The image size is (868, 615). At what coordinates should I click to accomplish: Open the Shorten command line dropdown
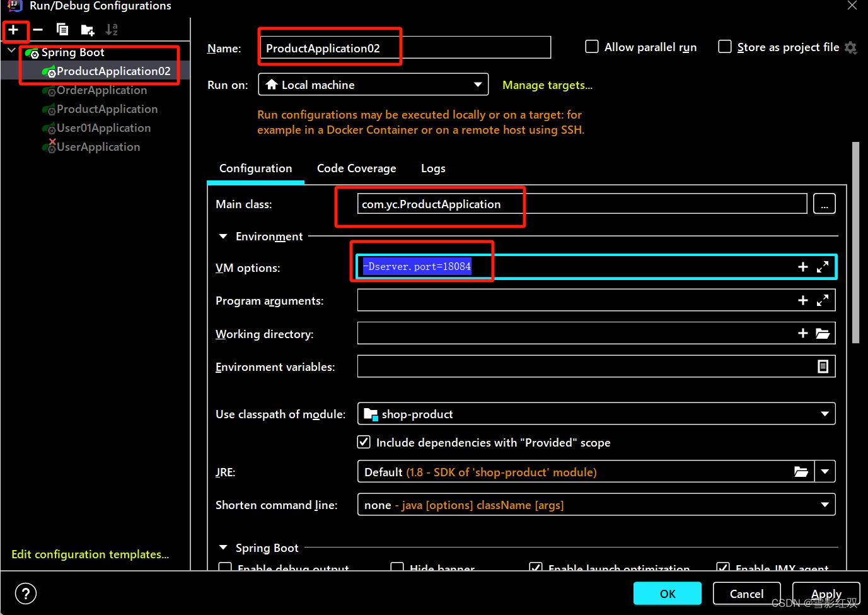click(596, 505)
